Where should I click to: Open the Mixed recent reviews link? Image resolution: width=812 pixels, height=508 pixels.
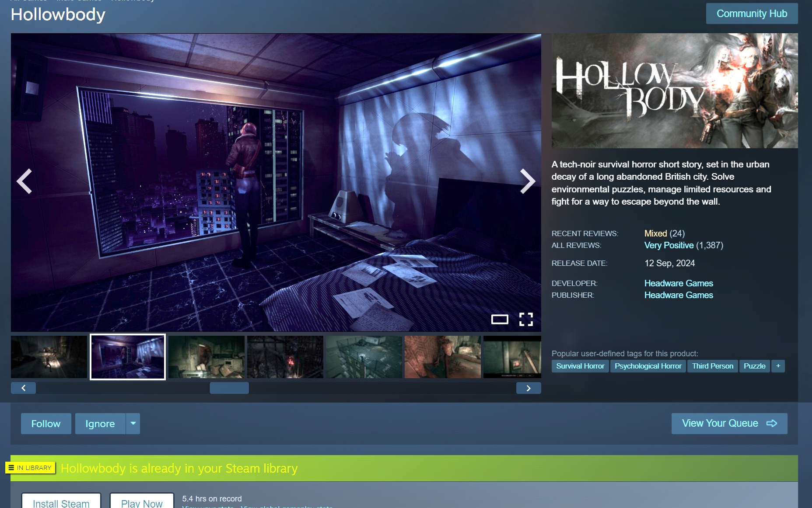click(655, 233)
